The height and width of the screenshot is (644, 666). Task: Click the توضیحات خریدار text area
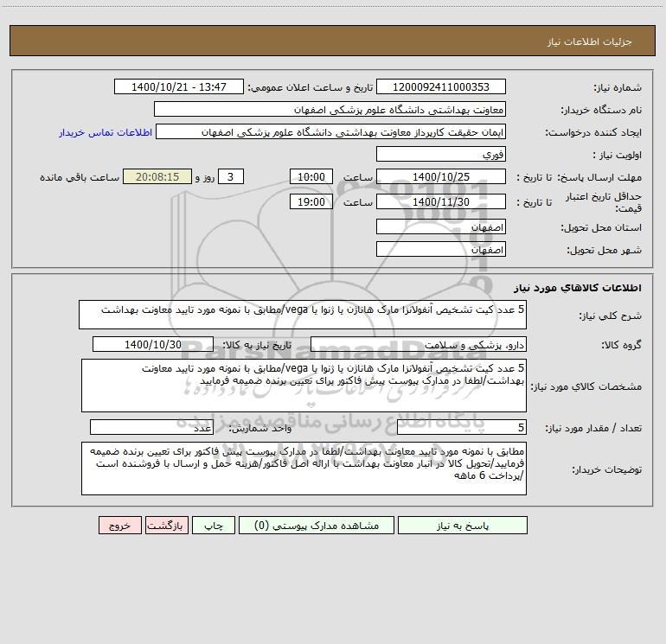[304, 469]
